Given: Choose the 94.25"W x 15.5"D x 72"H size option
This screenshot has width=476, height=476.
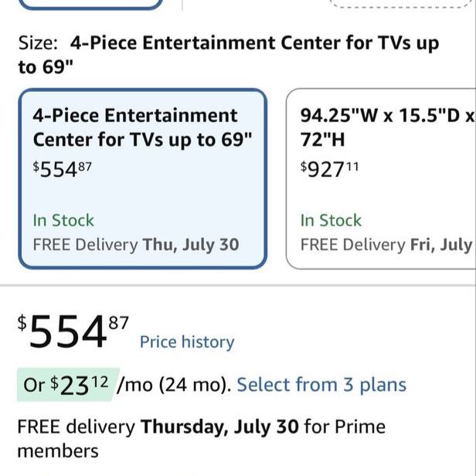Looking at the screenshot, I should tap(381, 178).
